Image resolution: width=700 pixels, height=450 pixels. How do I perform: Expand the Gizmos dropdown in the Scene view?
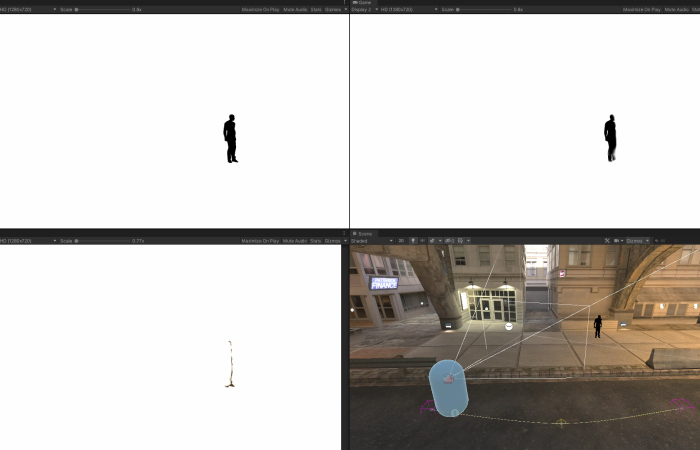click(636, 241)
